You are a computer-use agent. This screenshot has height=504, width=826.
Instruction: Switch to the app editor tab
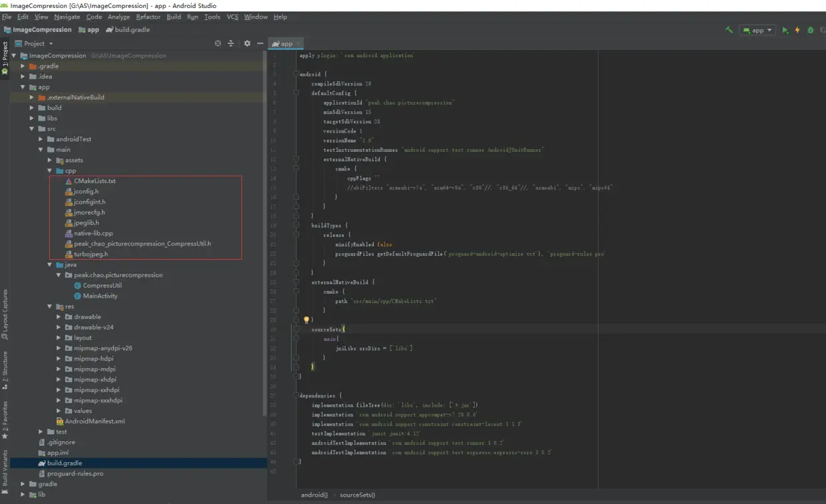click(286, 43)
